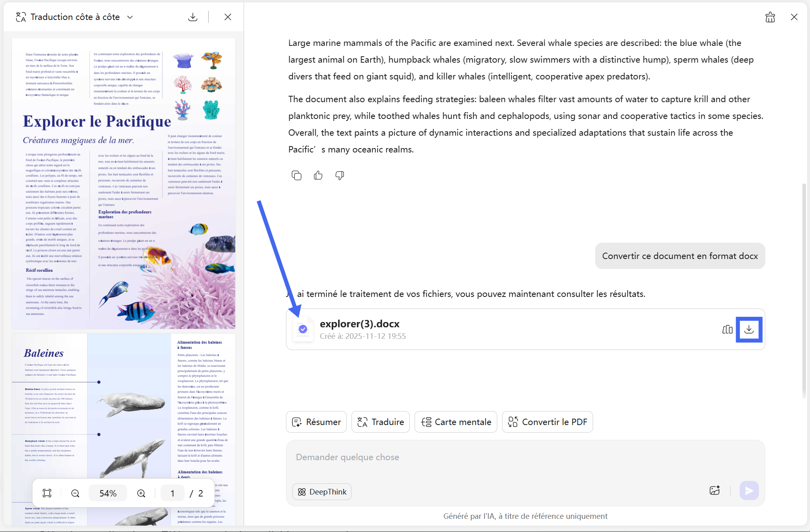Screen dimensions: 810x532
Task: Copy the AI summary response
Action: pyautogui.click(x=296, y=175)
